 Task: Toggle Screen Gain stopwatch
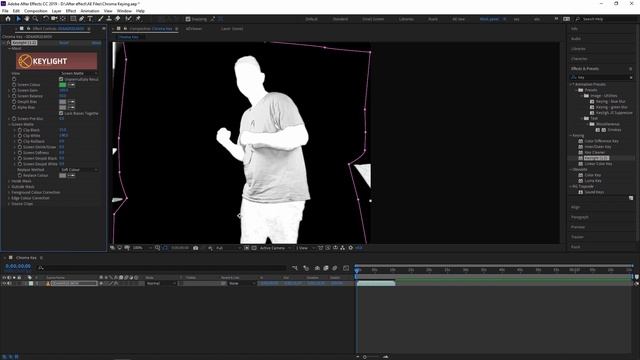coord(14,90)
